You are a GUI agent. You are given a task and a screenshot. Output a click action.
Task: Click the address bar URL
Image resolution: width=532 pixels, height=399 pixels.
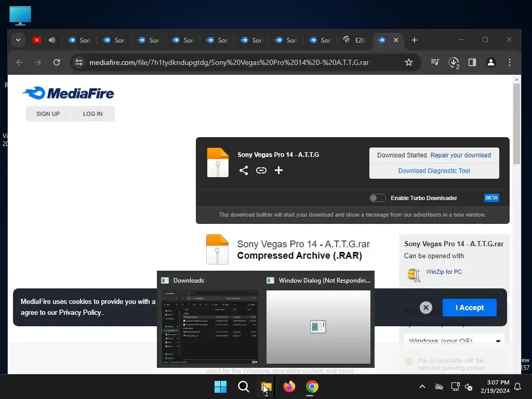point(229,62)
